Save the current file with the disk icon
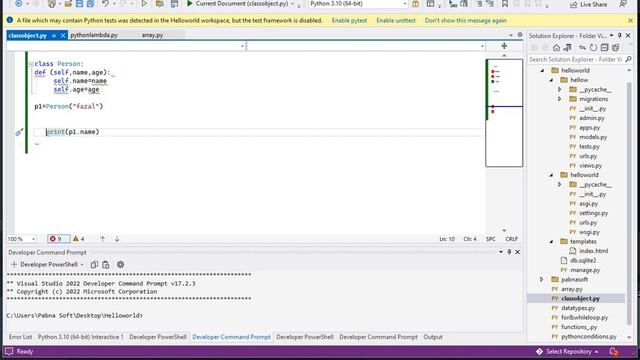This screenshot has width=640, height=360. click(79, 4)
